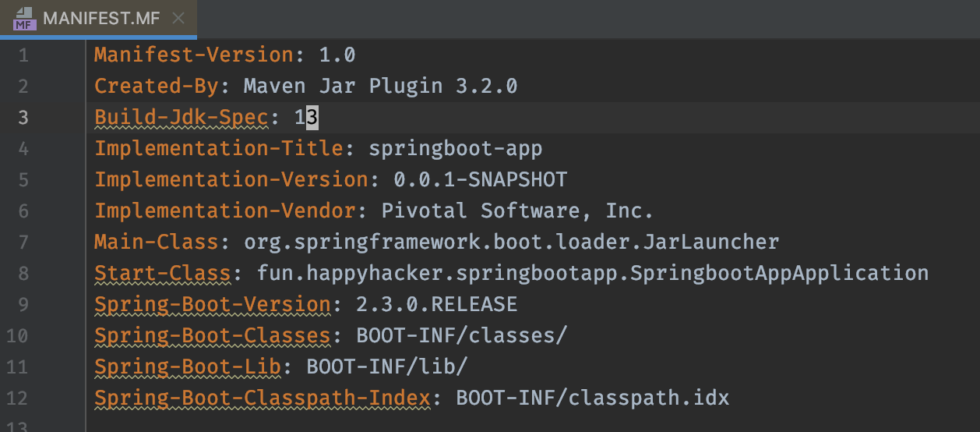Select the MANIFEST.MF editor tab

point(98,19)
